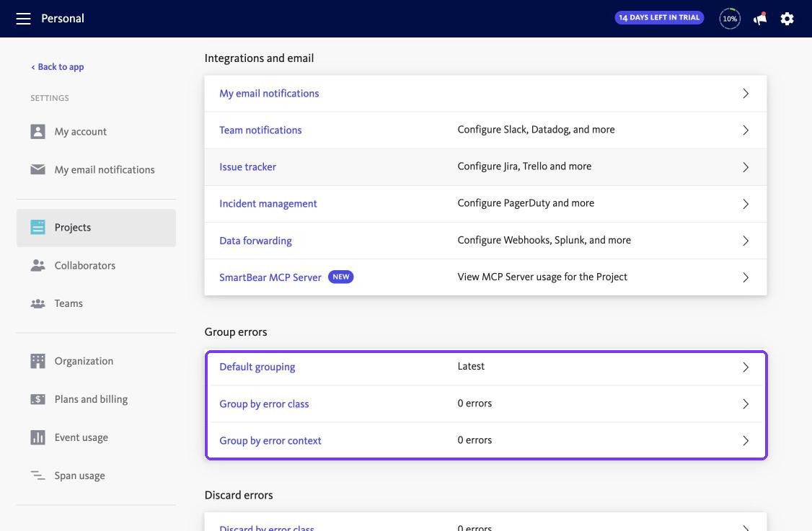This screenshot has width=812, height=531.
Task: Click 'View MCP Server usage for the Project'
Action: pyautogui.click(x=542, y=277)
